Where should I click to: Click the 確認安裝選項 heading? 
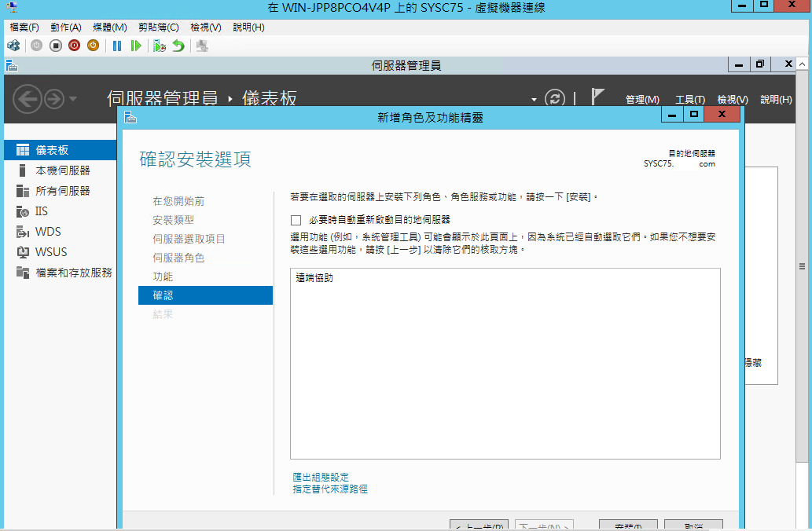195,159
